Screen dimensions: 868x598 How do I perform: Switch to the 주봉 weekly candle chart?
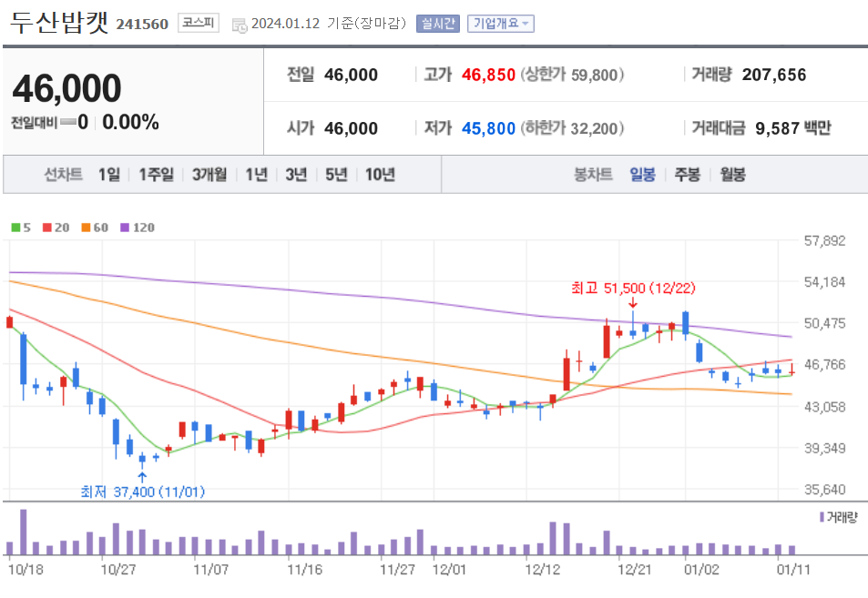tap(688, 175)
